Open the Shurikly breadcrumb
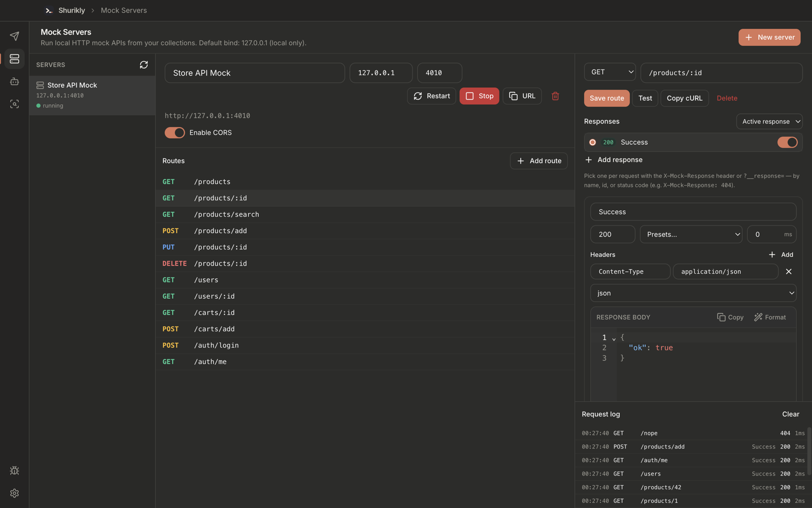Screen dimensions: 812x508 click(72, 10)
